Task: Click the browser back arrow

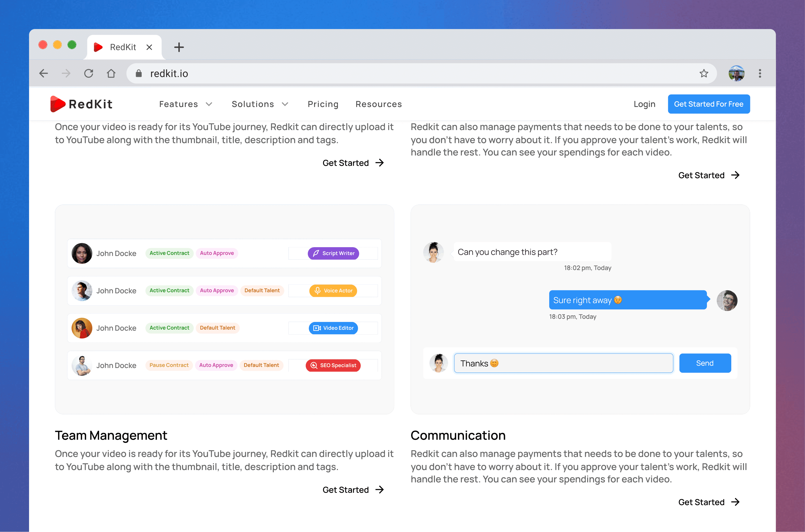Action: pyautogui.click(x=43, y=73)
